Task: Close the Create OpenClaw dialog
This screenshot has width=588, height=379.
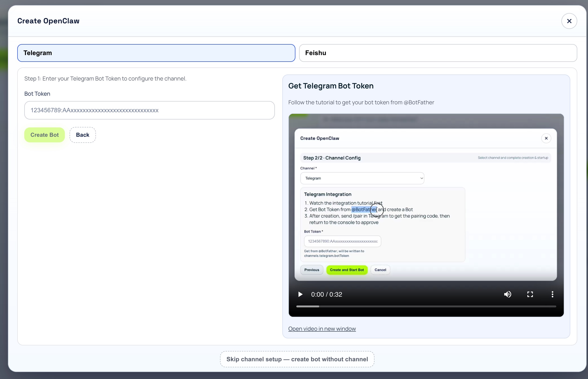Action: point(569,21)
